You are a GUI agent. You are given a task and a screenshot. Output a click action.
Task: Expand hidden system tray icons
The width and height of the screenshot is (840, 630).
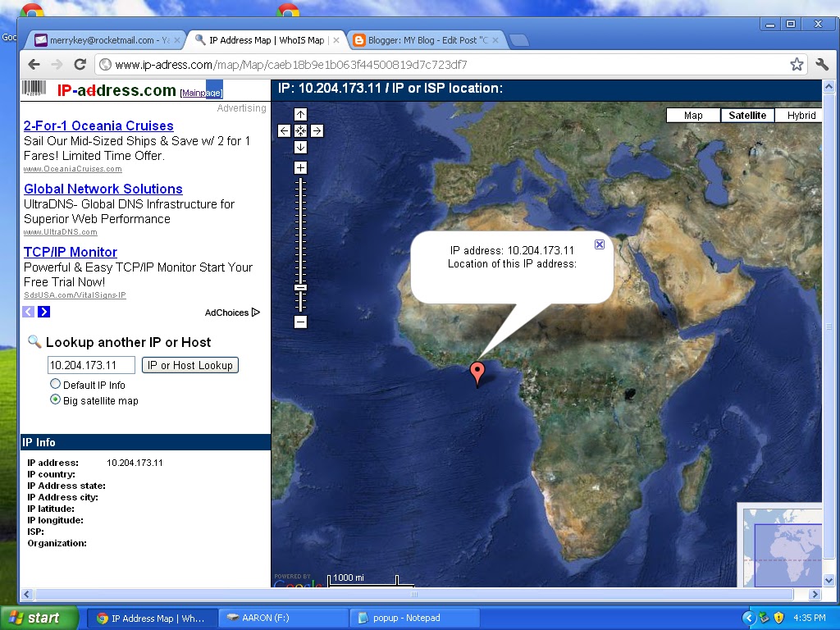pos(748,618)
